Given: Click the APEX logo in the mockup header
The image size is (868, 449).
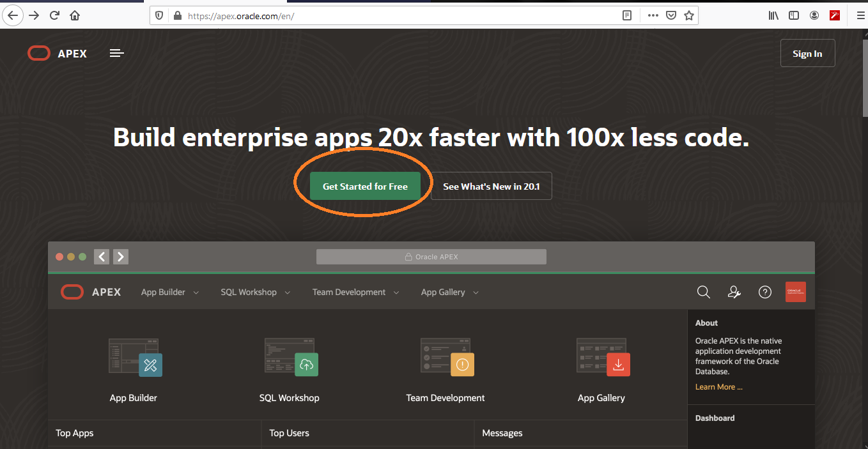Looking at the screenshot, I should (x=91, y=292).
